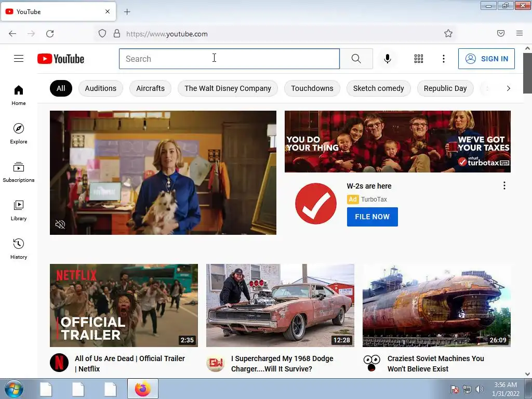The width and height of the screenshot is (532, 399).
Task: Open Netflix channel avatar
Action: point(59,363)
